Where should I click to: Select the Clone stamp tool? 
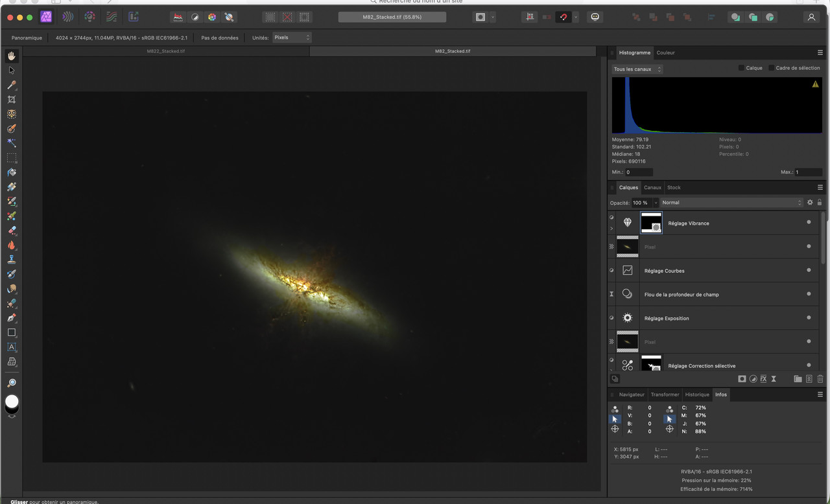pyautogui.click(x=12, y=260)
